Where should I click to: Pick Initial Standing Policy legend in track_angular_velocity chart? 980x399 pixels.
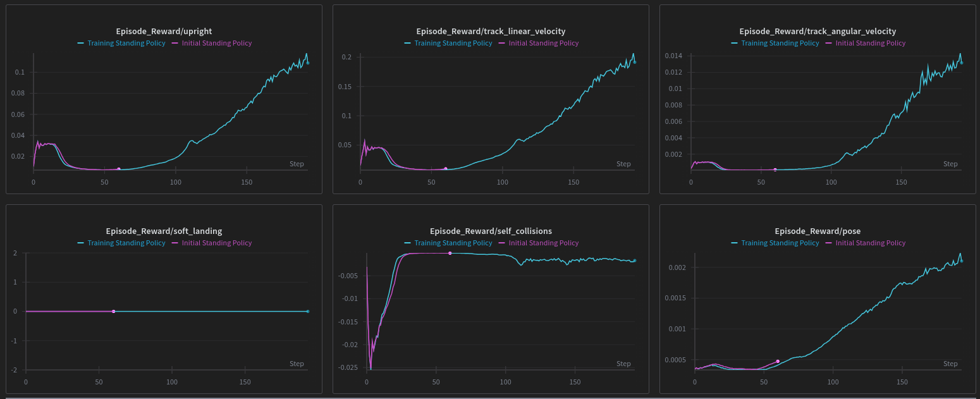pyautogui.click(x=870, y=44)
